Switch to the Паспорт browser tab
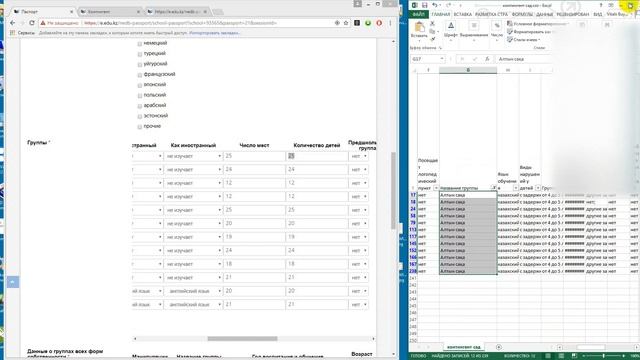Viewport: 640px width, 360px height. (42, 11)
